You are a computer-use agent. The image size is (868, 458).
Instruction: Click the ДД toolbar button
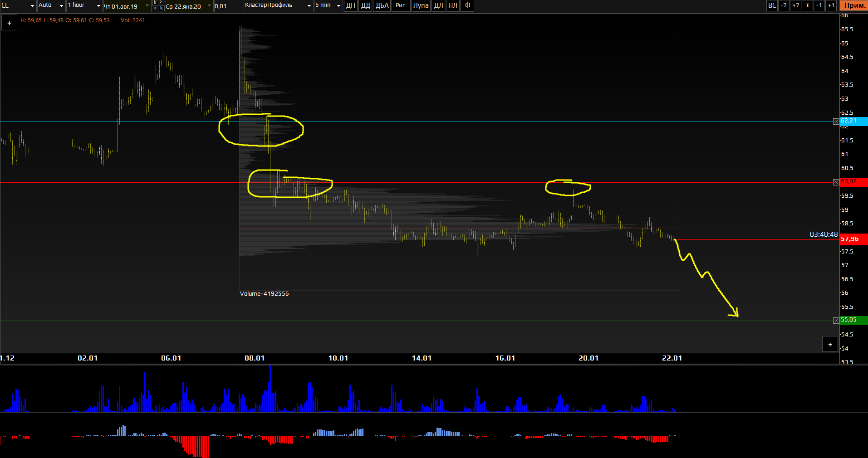[365, 5]
